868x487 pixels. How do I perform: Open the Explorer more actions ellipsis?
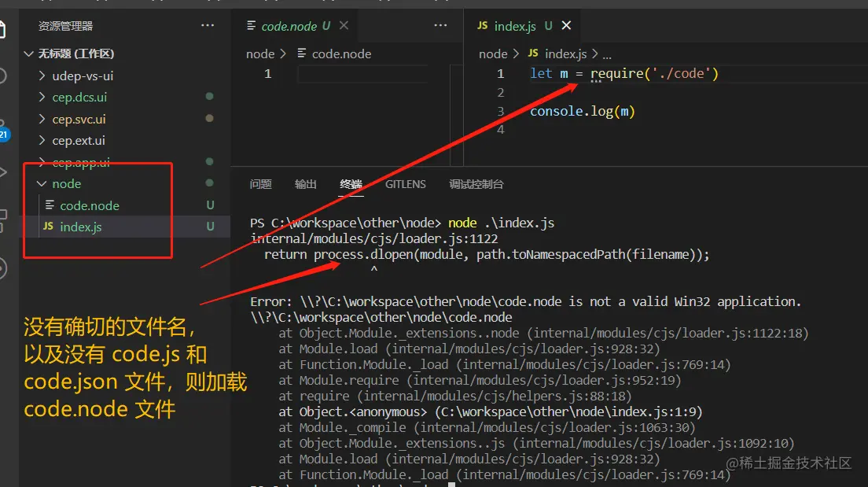(x=208, y=25)
